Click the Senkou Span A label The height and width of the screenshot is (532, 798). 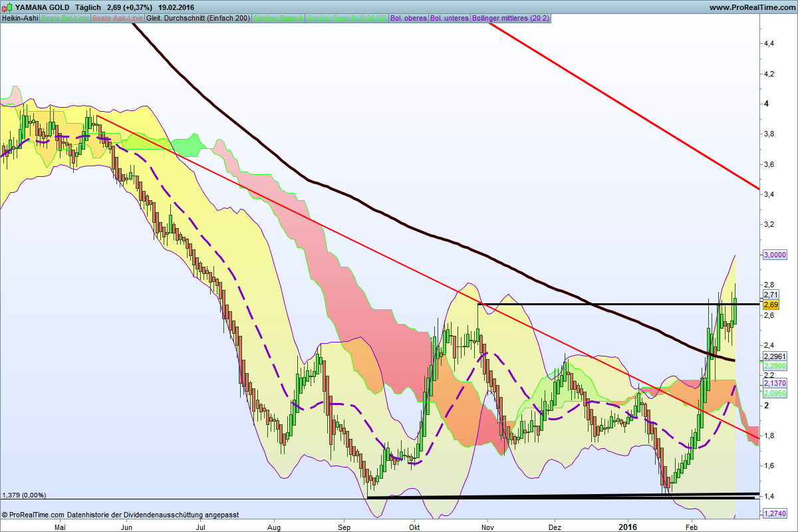(x=279, y=18)
